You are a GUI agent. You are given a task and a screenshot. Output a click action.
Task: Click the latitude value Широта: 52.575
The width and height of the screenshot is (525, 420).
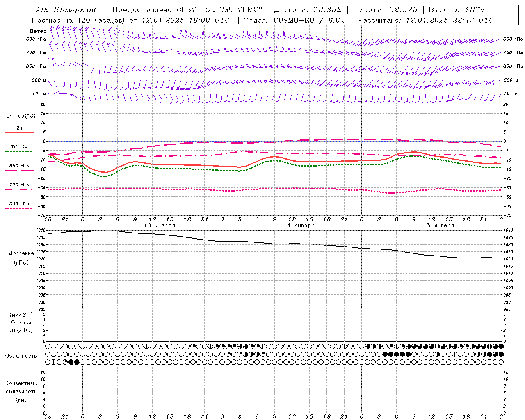click(x=385, y=10)
